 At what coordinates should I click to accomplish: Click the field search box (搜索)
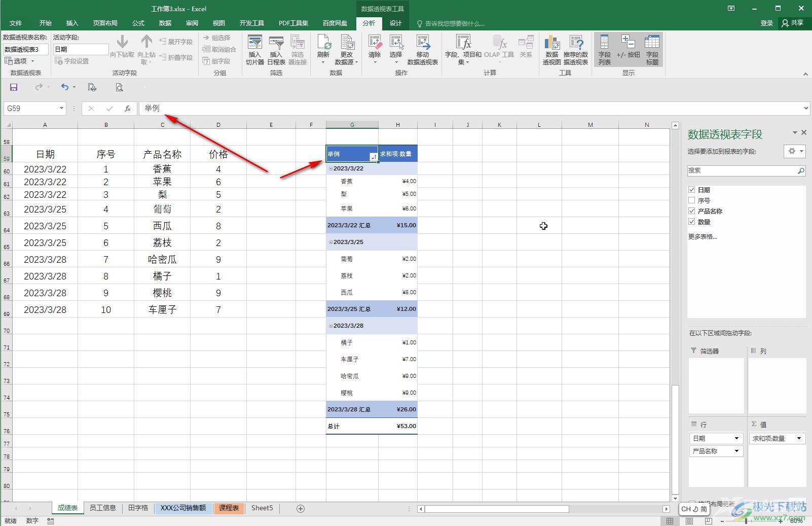coord(746,170)
